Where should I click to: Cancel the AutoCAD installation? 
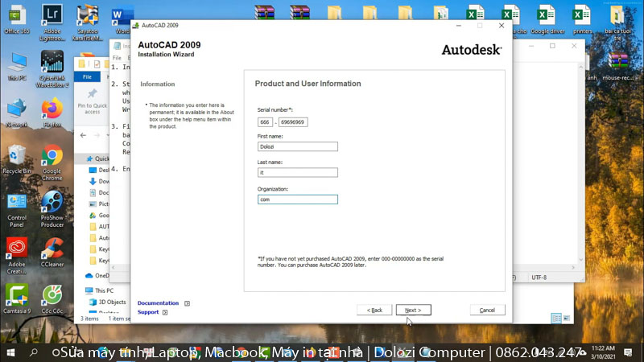point(487,310)
